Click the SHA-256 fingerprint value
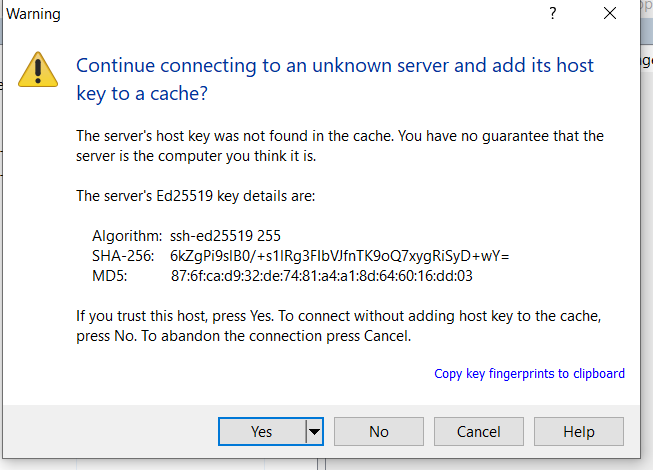653x470 pixels. [339, 256]
